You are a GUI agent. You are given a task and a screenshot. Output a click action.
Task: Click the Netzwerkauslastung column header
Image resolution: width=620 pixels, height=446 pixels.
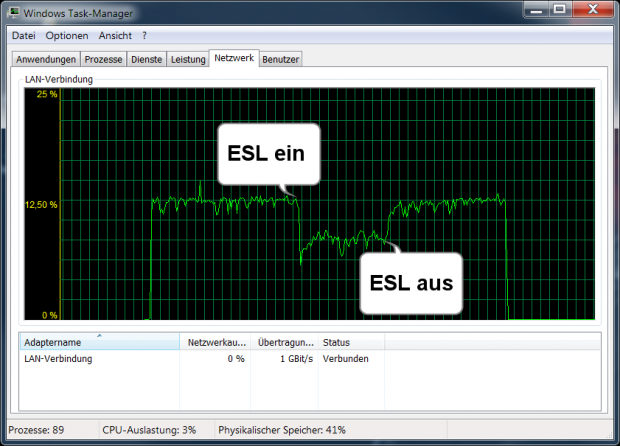(213, 342)
